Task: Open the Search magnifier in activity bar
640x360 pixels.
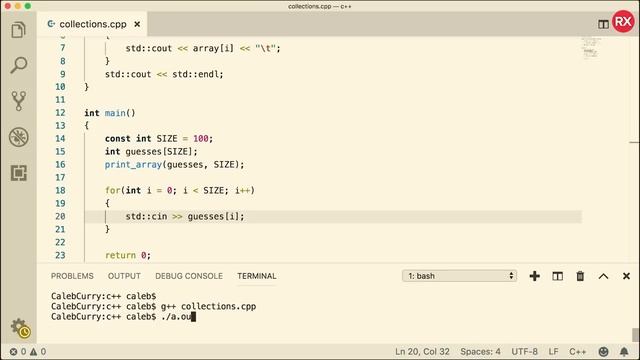Action: click(x=18, y=65)
